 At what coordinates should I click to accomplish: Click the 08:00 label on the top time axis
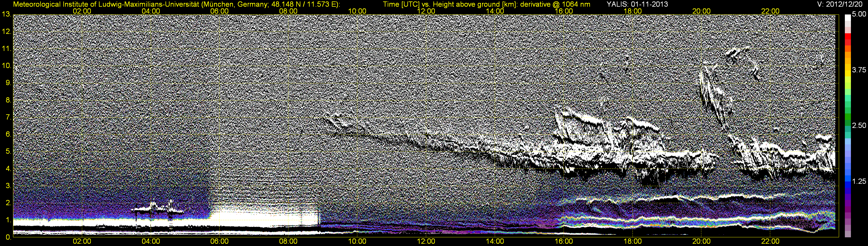[288, 11]
